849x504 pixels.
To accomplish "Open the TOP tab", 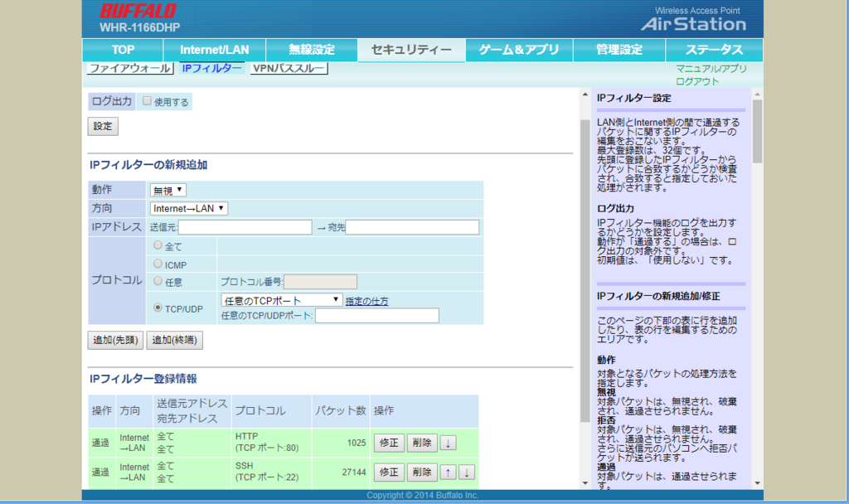I will [x=123, y=50].
